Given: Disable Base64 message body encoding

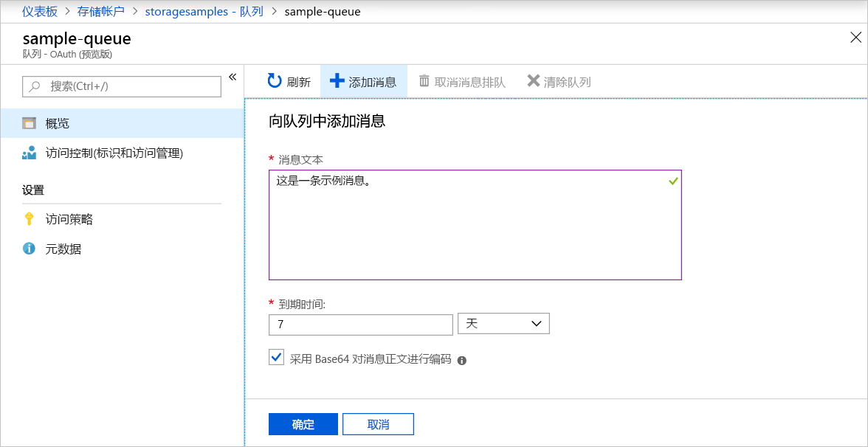Looking at the screenshot, I should 276,357.
